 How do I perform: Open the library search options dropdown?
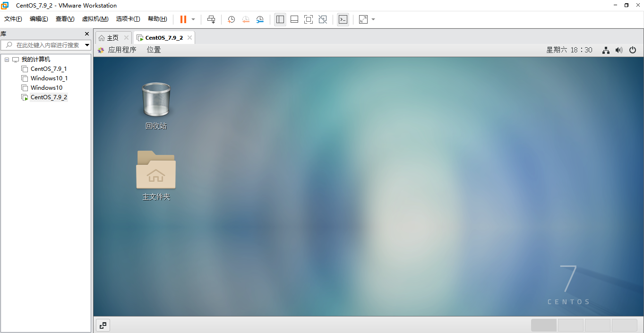click(87, 45)
